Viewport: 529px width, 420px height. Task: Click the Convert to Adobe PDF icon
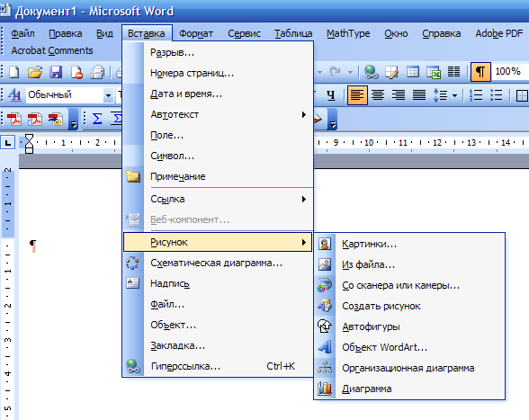[x=14, y=119]
